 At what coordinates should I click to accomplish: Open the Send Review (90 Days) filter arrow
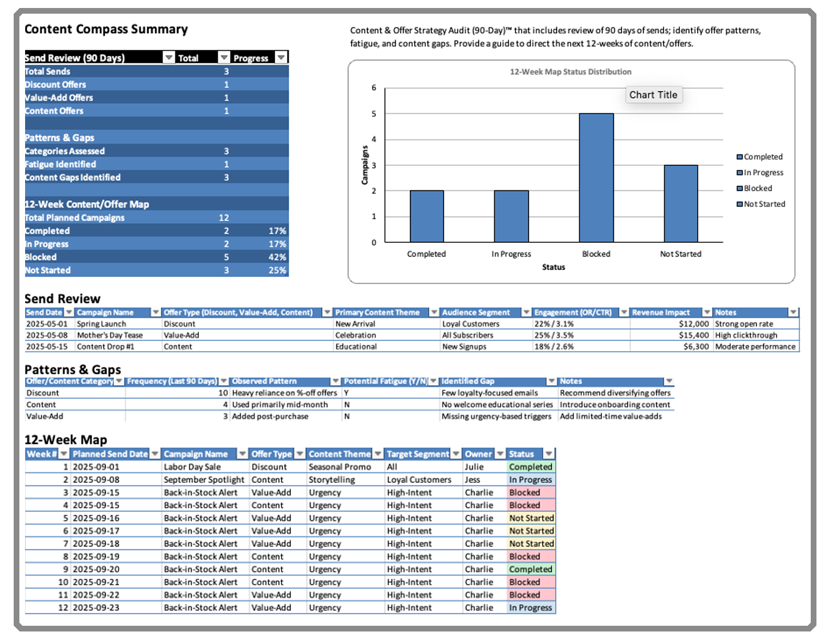(168, 58)
